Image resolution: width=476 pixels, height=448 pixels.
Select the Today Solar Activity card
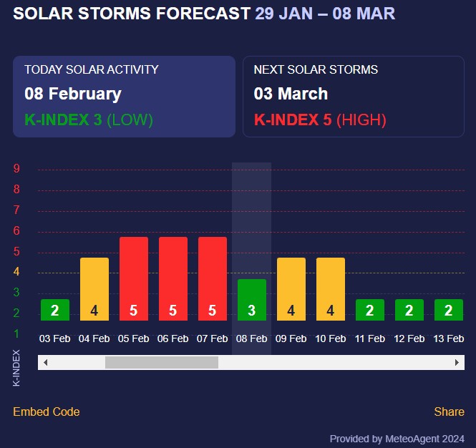(x=124, y=97)
